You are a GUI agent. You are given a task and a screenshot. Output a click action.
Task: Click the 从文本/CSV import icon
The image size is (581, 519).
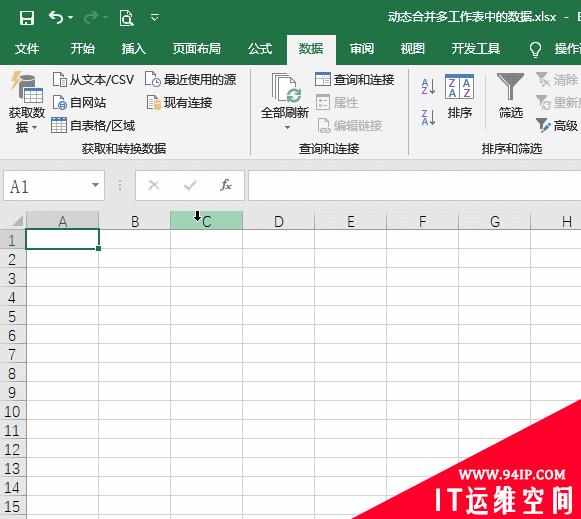point(60,80)
